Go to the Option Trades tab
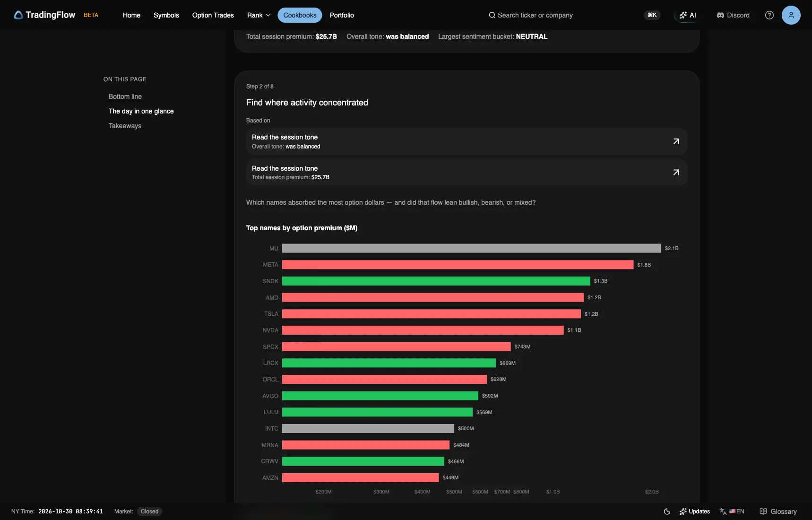The width and height of the screenshot is (812, 520). pyautogui.click(x=213, y=15)
